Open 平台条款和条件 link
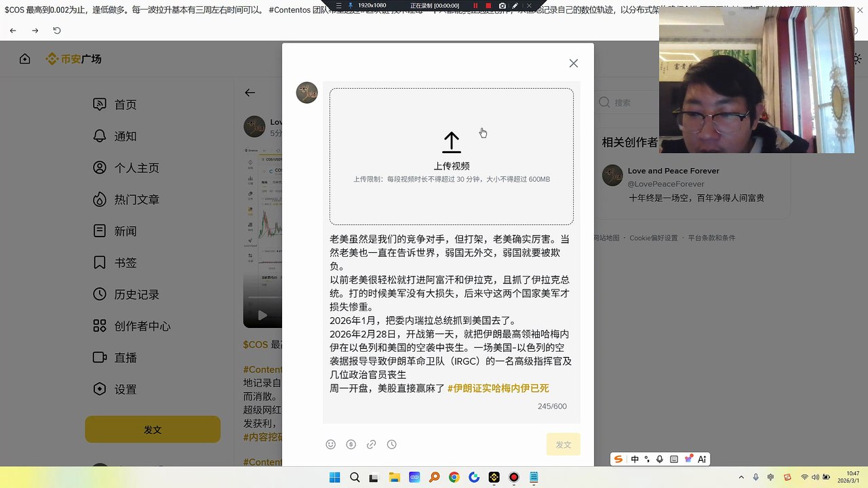Screen dimensions: 868x488 (x=712, y=238)
